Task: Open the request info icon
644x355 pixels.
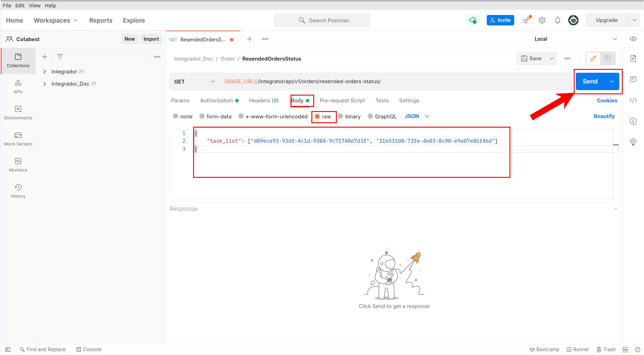Action: (x=633, y=121)
